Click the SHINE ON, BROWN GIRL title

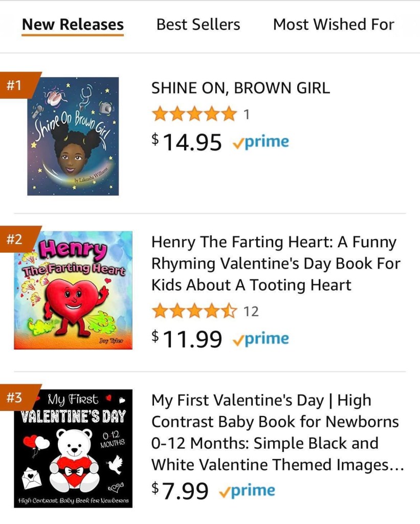pyautogui.click(x=240, y=88)
